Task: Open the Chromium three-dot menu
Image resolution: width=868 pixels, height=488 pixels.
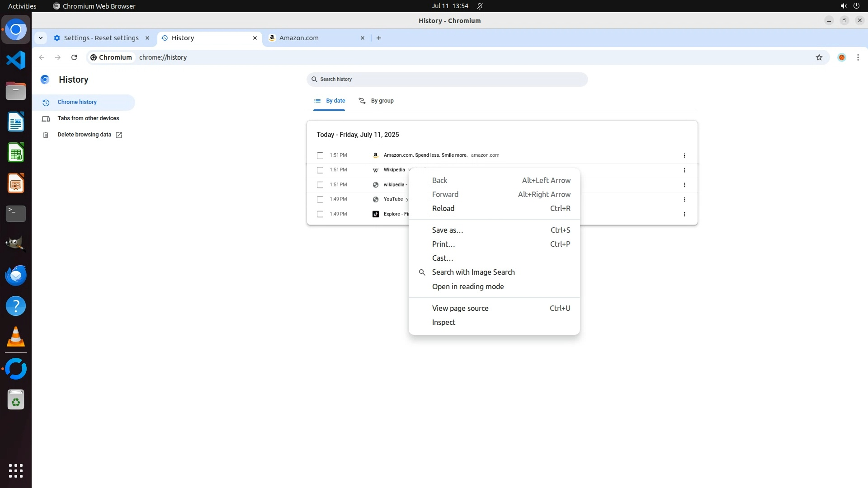Action: click(858, 57)
